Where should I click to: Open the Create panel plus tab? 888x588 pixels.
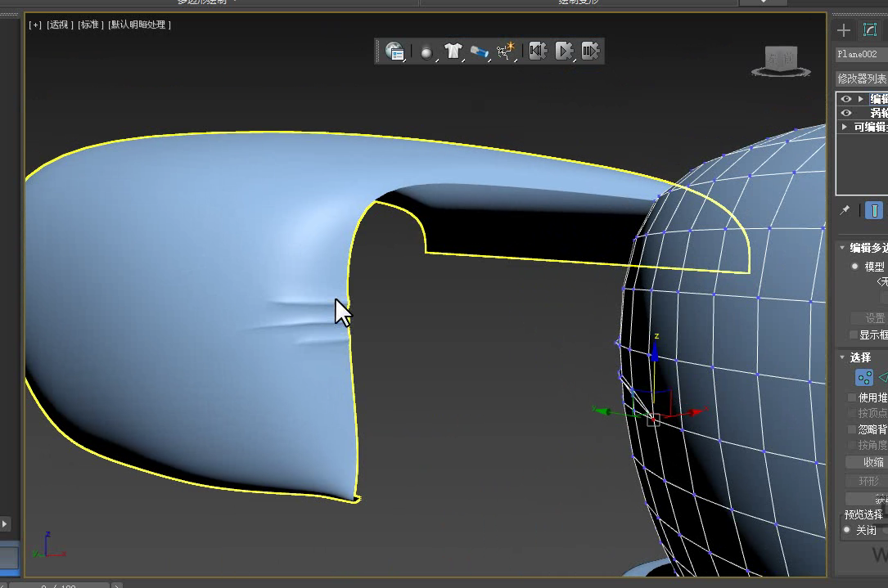click(844, 30)
